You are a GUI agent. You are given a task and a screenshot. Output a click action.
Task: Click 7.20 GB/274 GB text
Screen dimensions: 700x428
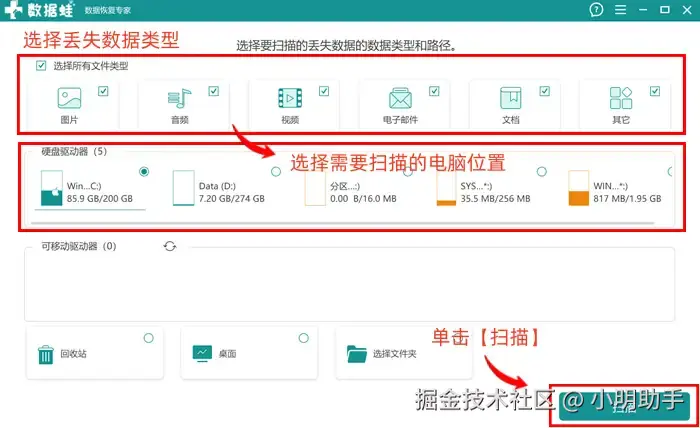[232, 199]
